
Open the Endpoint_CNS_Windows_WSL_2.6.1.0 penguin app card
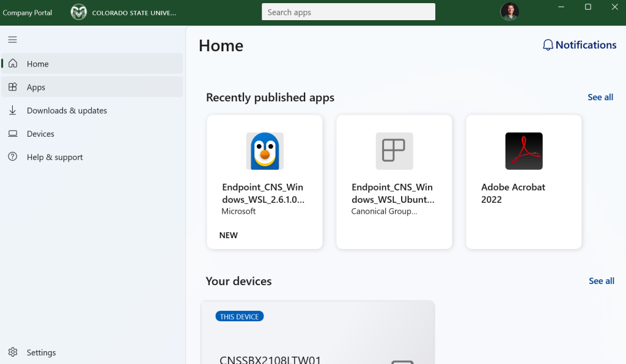(264, 181)
